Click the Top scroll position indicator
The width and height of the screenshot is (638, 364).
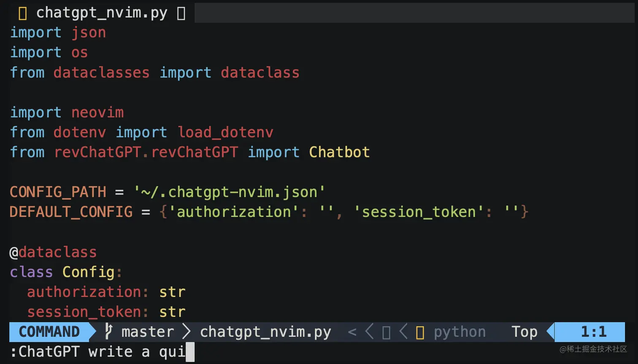524,332
